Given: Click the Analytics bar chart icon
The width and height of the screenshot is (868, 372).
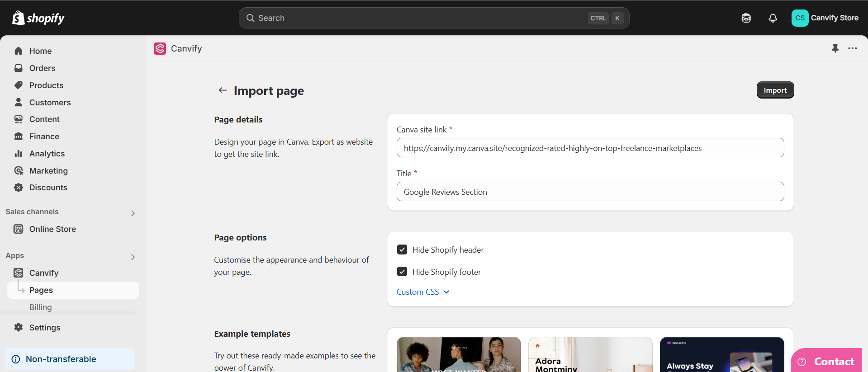Looking at the screenshot, I should [x=19, y=154].
